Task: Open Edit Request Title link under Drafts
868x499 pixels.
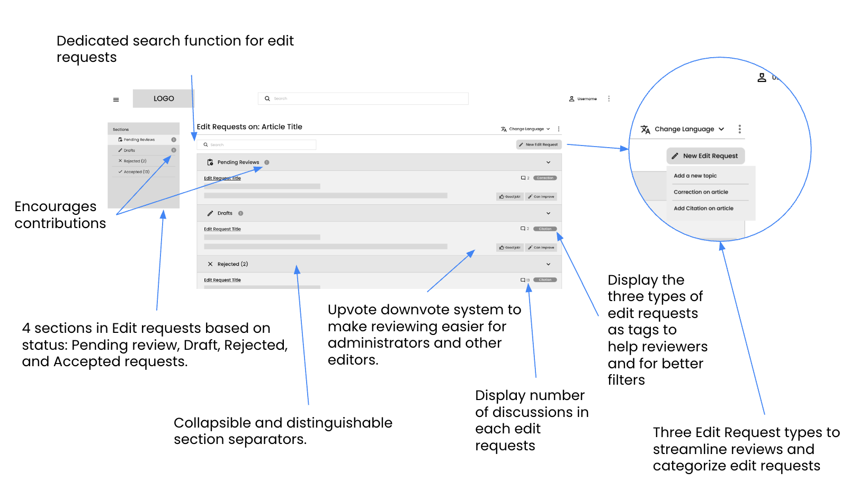Action: (222, 229)
